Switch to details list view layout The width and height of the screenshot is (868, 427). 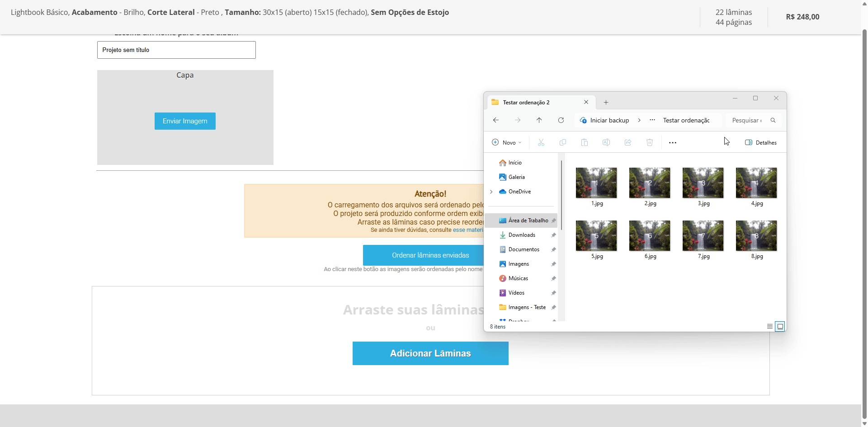coord(770,326)
